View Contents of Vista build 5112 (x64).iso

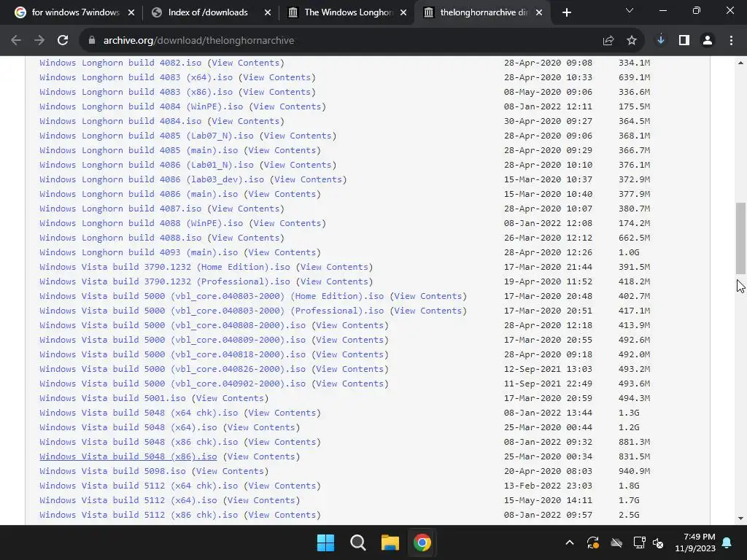262,500
